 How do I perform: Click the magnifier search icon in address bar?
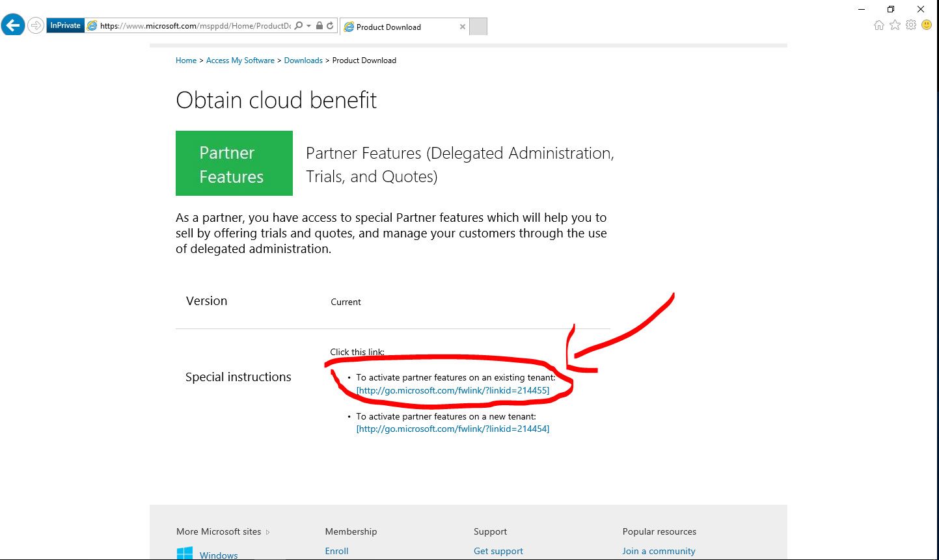[x=299, y=26]
